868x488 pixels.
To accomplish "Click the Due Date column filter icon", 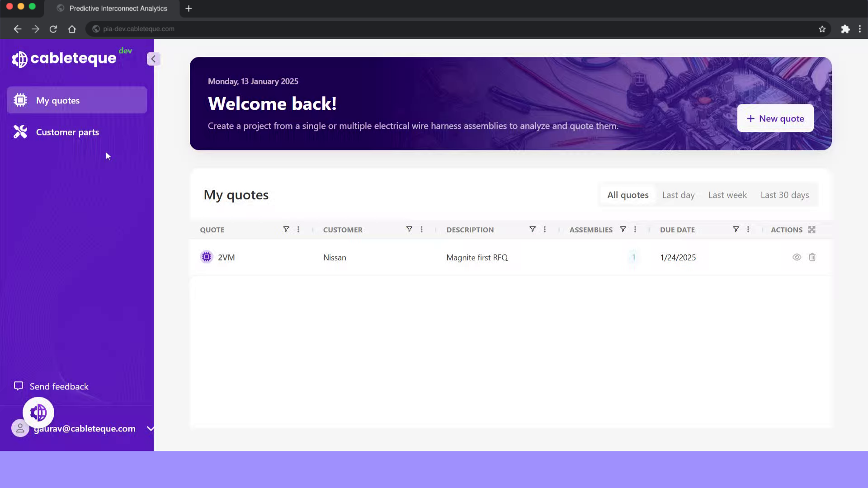I will [x=736, y=230].
